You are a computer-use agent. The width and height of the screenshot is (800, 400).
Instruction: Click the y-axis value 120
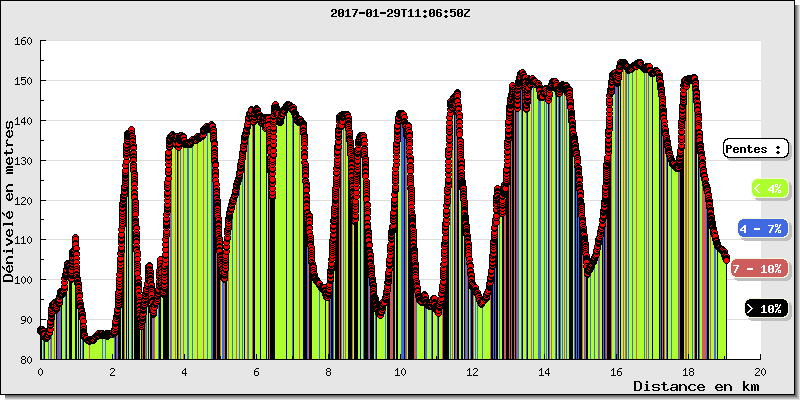tap(24, 201)
